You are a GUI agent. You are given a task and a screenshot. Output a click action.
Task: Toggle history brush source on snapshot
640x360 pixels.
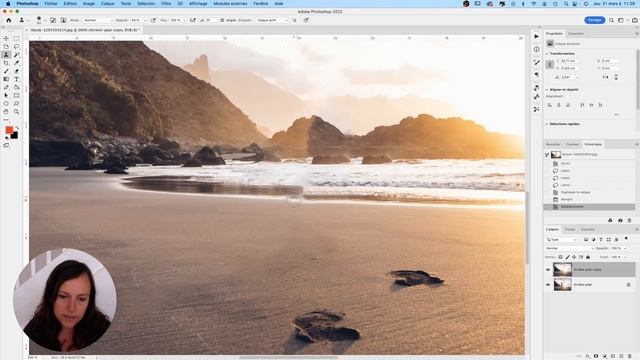pyautogui.click(x=547, y=155)
